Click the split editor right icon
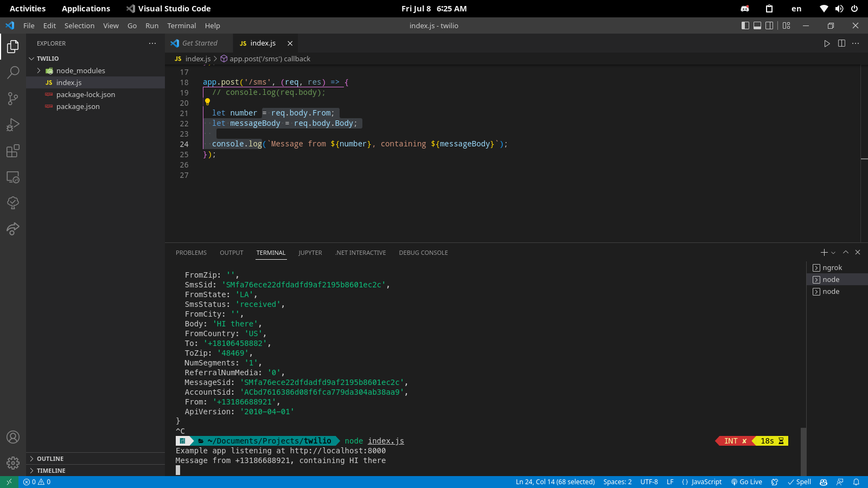Screen dimensions: 868x488 pos(841,43)
